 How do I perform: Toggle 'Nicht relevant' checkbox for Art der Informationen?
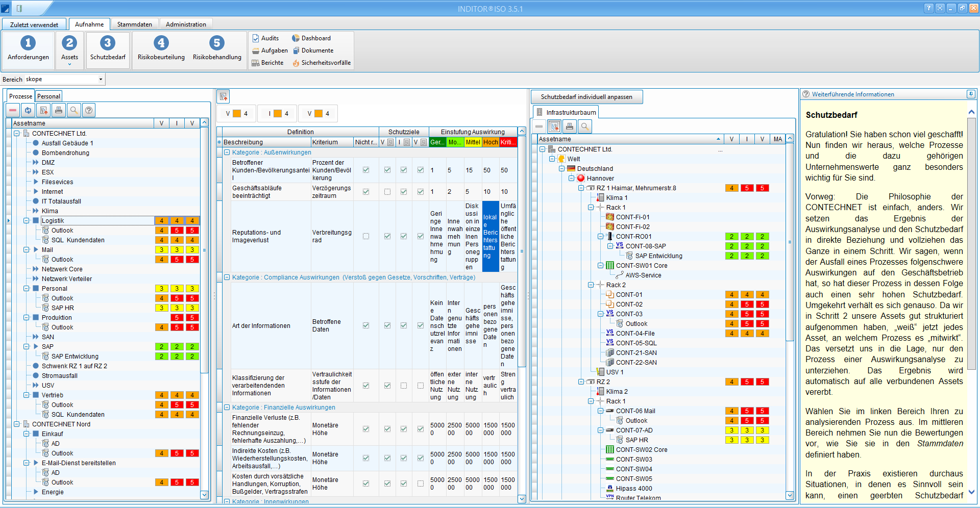(x=366, y=325)
